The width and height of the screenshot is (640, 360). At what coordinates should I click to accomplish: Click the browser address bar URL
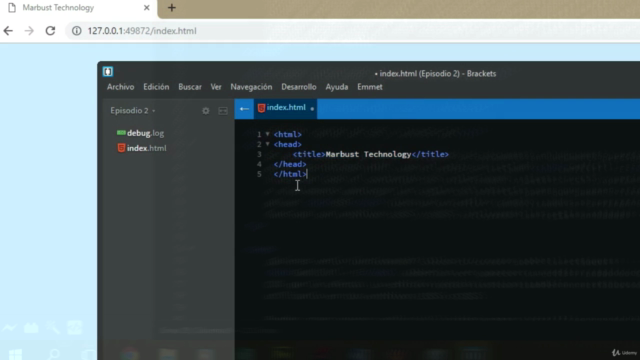tap(142, 31)
